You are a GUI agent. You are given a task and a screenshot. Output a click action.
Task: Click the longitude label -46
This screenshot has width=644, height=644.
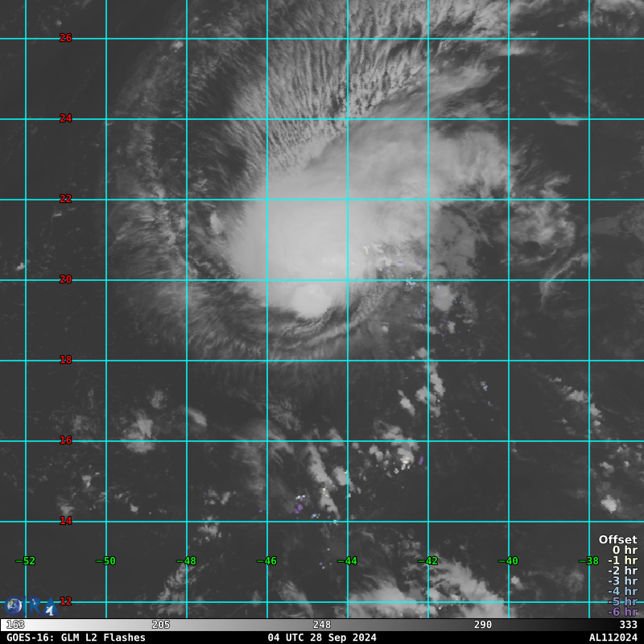(x=267, y=561)
